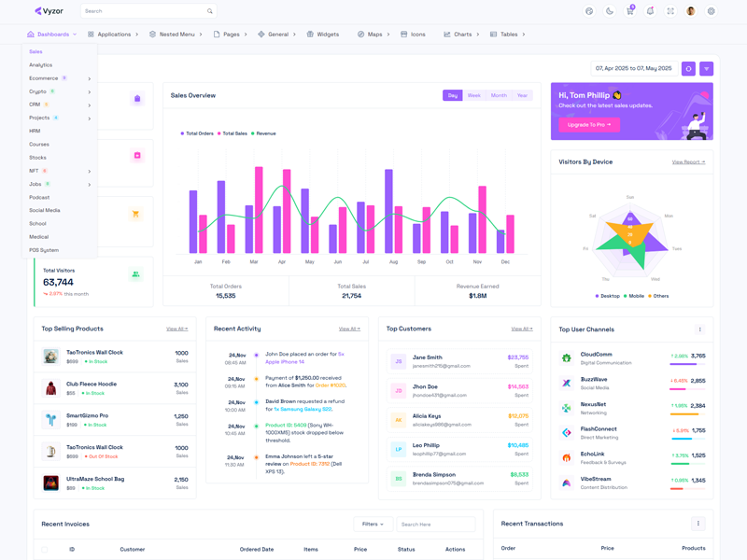Switch Sales Overview to Month tab

click(499, 95)
